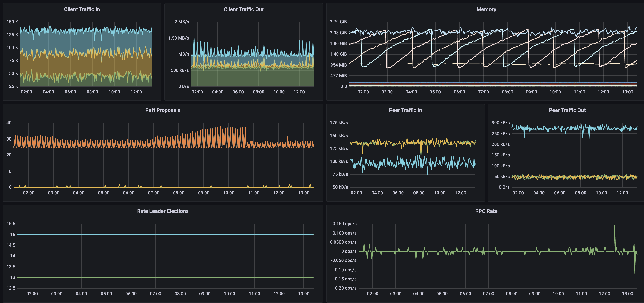The width and height of the screenshot is (644, 303).
Task: Open the Client Traffic Out panel title
Action: (244, 9)
